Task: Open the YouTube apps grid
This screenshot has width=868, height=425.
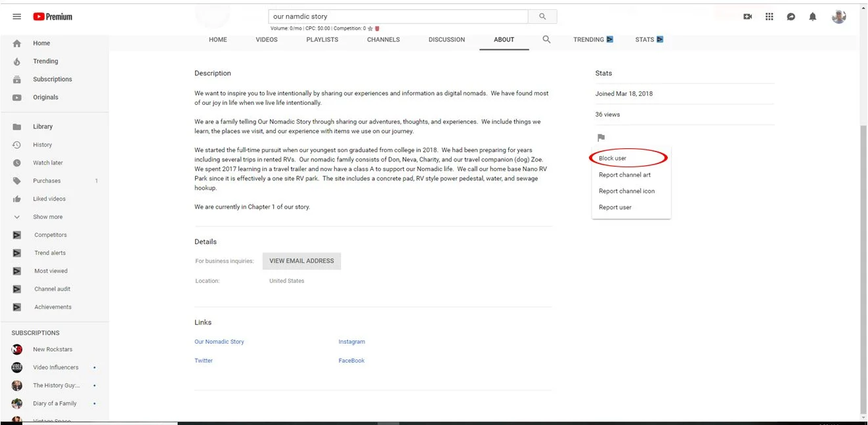Action: 770,17
